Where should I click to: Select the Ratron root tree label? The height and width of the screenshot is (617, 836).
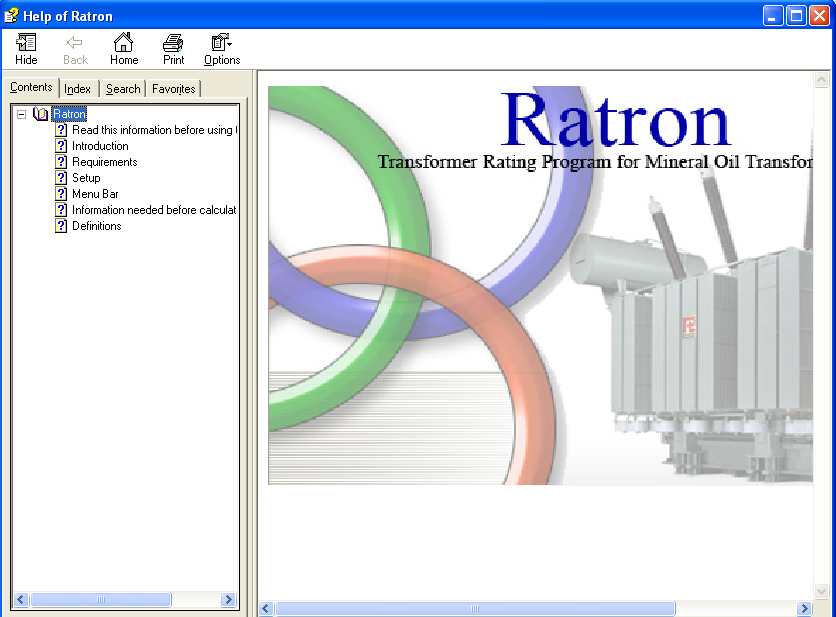coord(69,114)
